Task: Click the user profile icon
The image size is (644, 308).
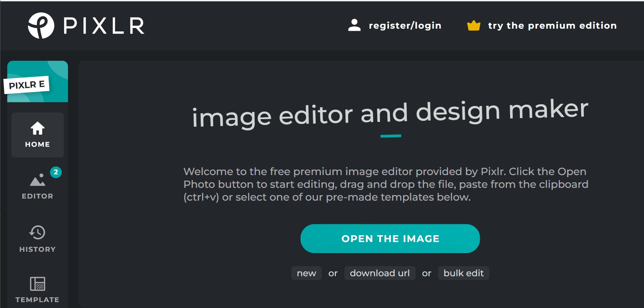Action: click(x=354, y=25)
